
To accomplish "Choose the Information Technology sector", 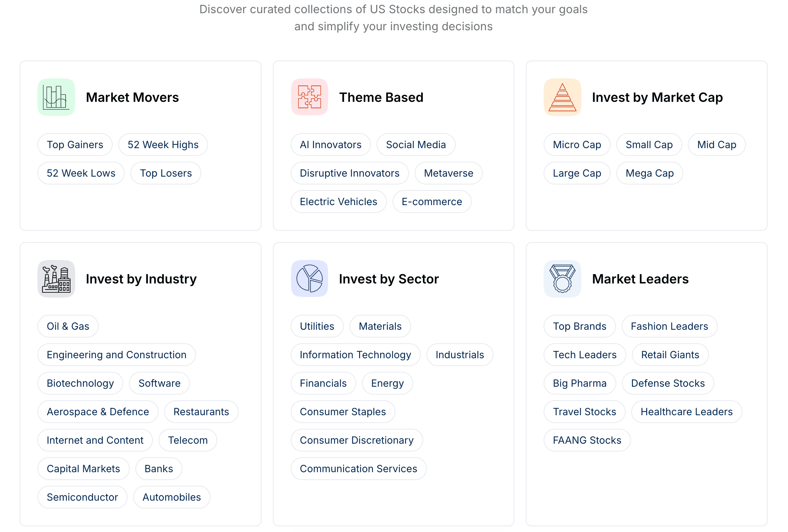I will coord(356,355).
